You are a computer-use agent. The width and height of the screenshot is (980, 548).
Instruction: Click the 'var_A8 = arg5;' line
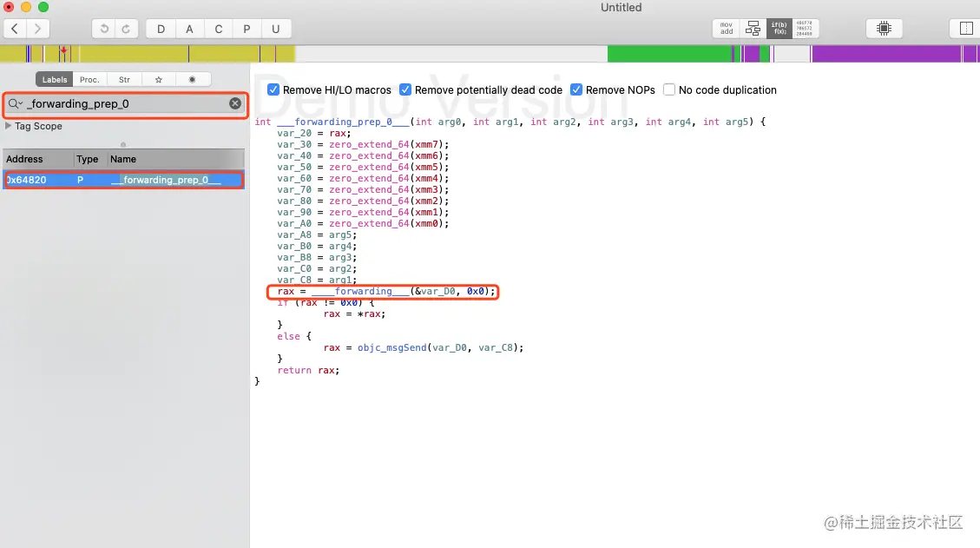(x=317, y=234)
